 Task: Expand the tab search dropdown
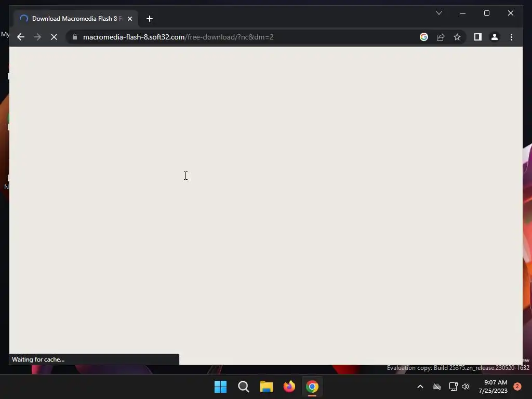point(438,13)
